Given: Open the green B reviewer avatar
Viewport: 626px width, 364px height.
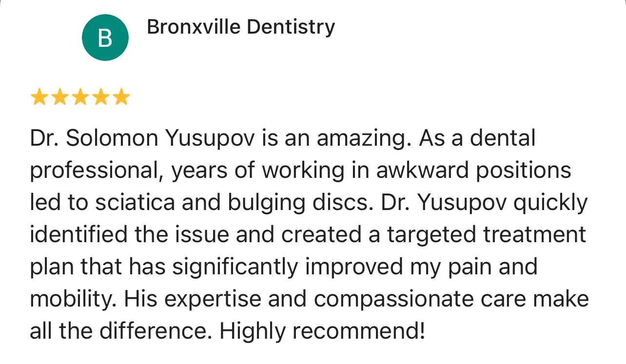Looking at the screenshot, I should (105, 38).
